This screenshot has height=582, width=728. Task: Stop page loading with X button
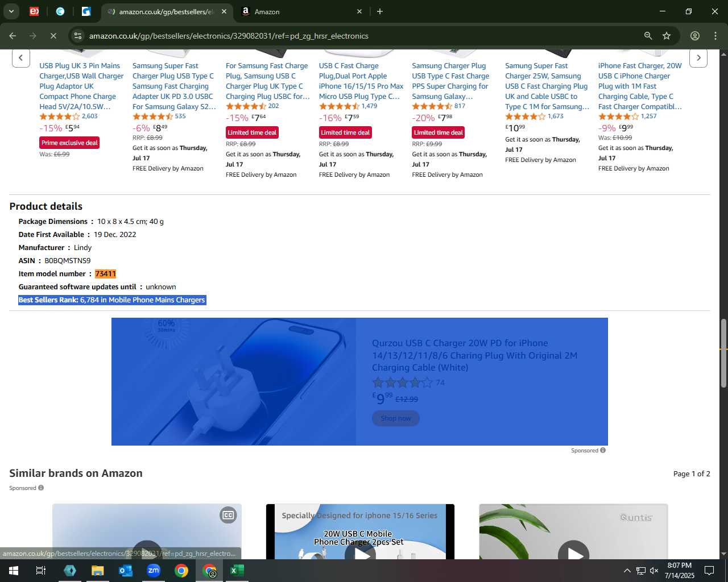(53, 36)
